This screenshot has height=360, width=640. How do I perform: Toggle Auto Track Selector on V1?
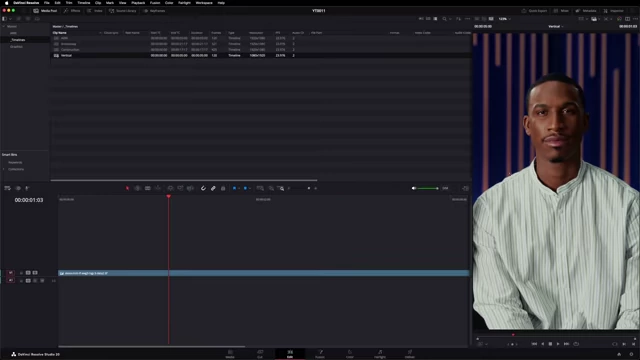click(28, 273)
